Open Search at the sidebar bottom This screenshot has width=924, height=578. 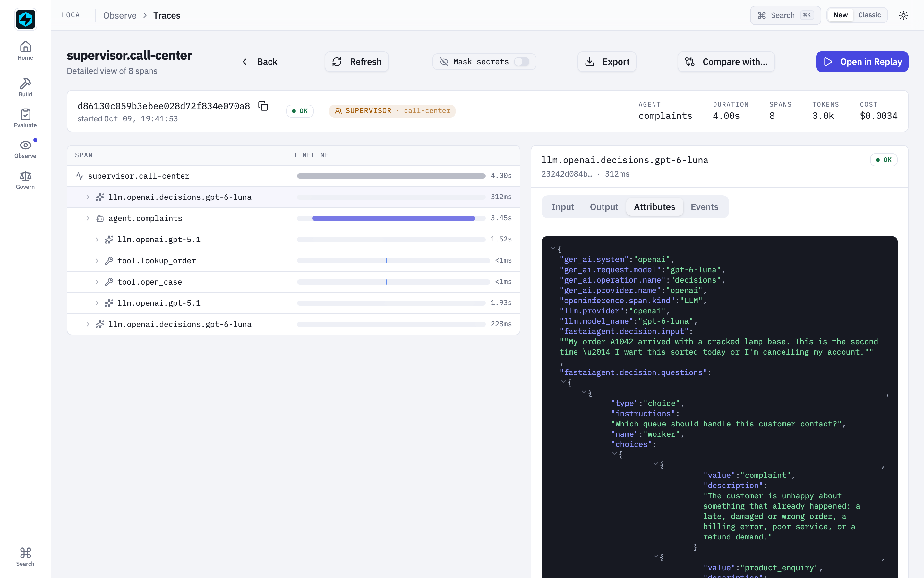tap(25, 556)
